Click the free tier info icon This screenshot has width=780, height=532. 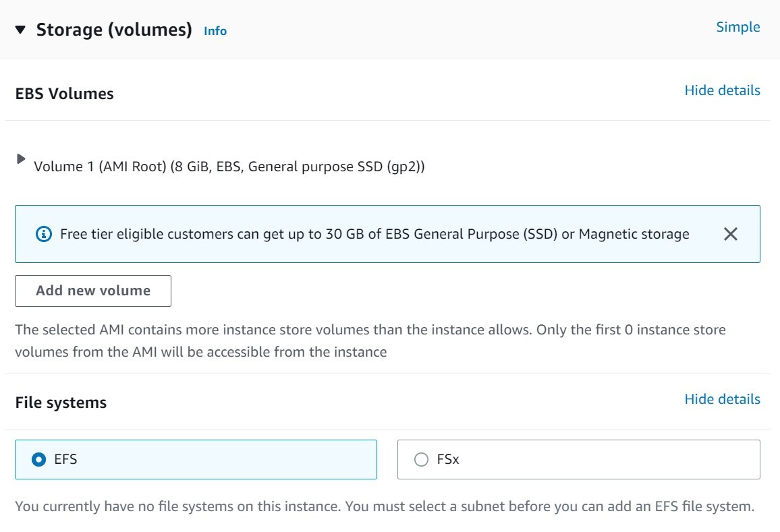point(43,234)
